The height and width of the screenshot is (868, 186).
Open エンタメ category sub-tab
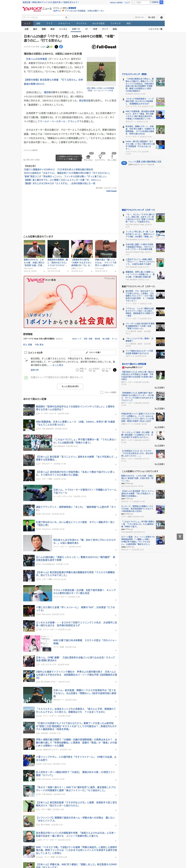[x=63, y=29]
